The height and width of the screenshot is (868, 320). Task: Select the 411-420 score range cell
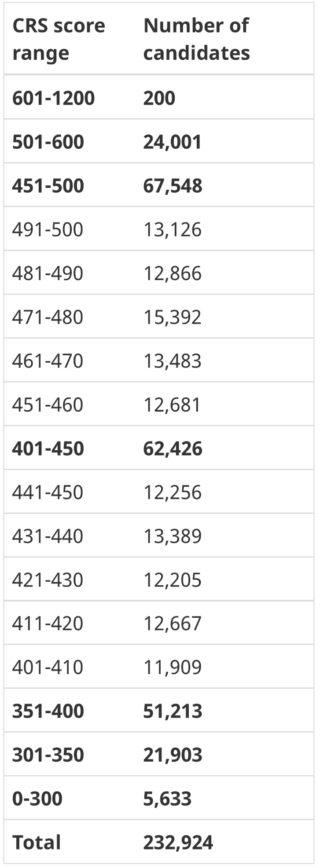tap(48, 623)
